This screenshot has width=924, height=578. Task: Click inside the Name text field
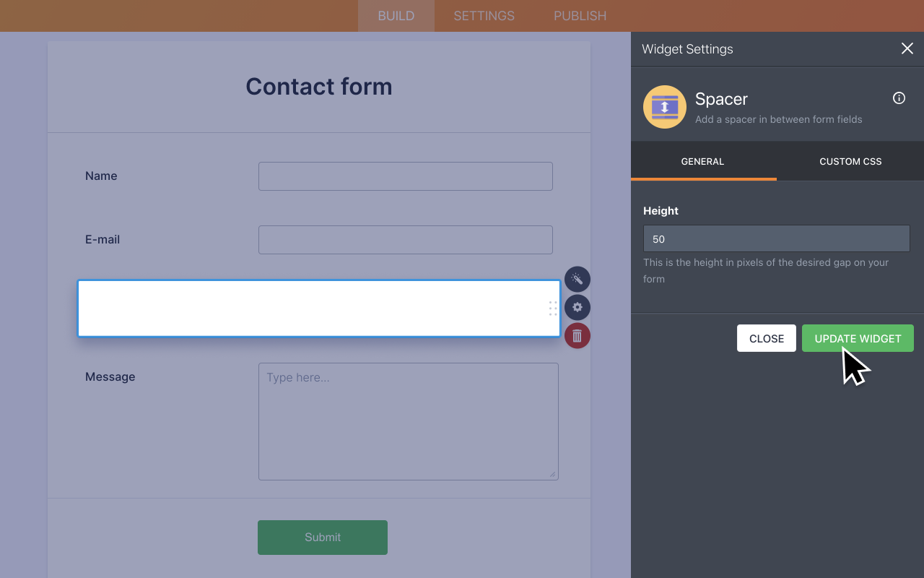click(405, 176)
